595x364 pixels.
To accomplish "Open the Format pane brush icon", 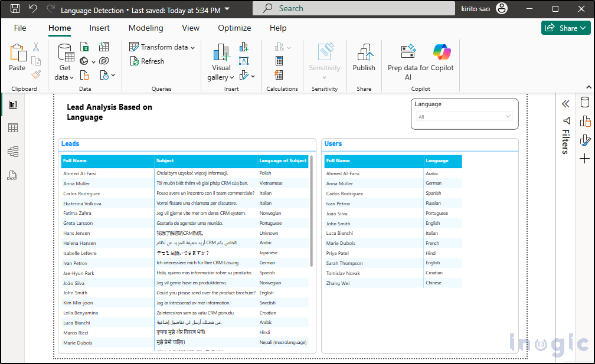I will click(585, 140).
